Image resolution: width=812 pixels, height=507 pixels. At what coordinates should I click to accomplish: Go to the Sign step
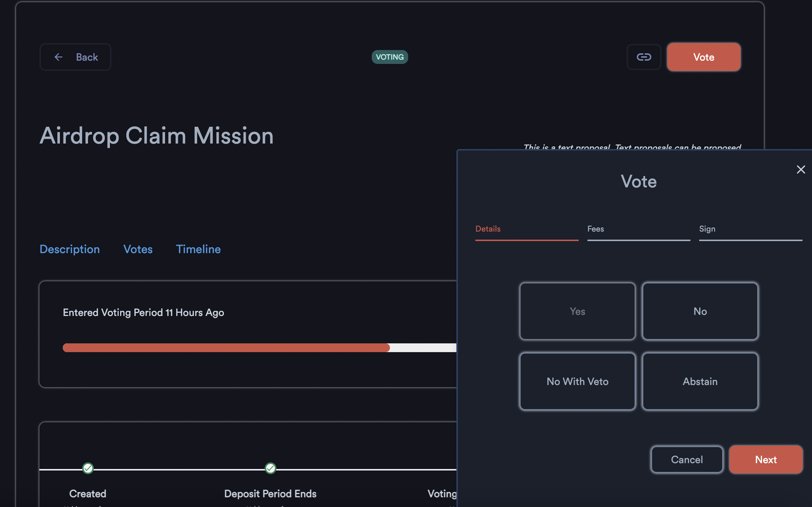pos(707,229)
